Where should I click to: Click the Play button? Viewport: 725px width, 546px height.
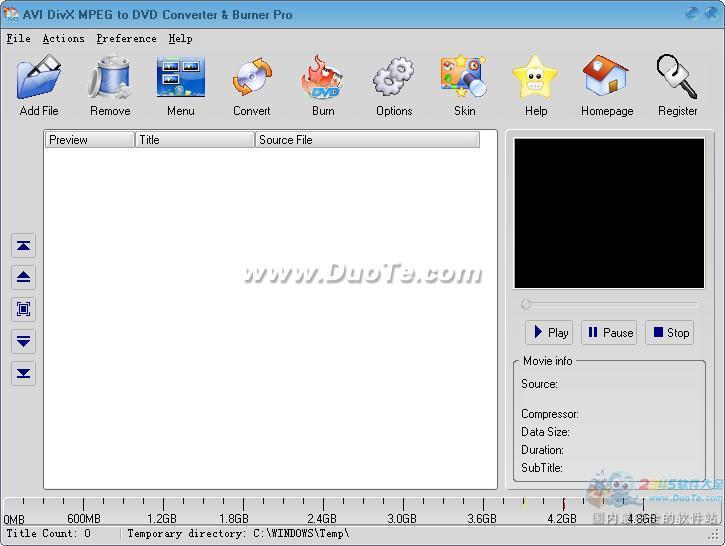(549, 332)
